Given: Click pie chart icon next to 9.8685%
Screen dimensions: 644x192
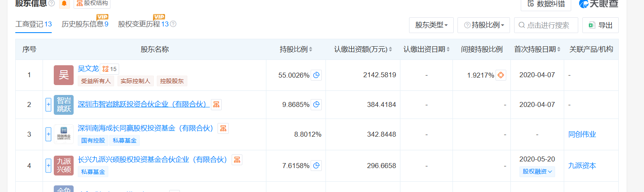Looking at the screenshot, I should (316, 105).
